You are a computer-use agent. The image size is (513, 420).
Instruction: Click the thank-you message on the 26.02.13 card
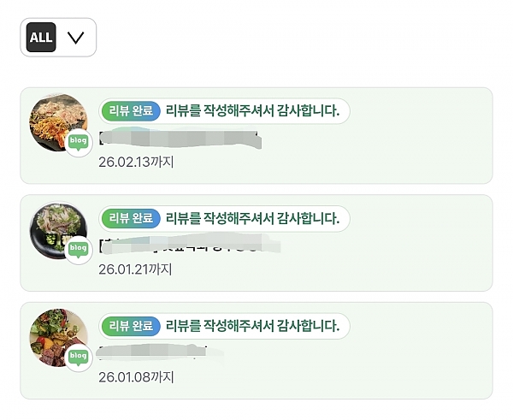click(252, 110)
